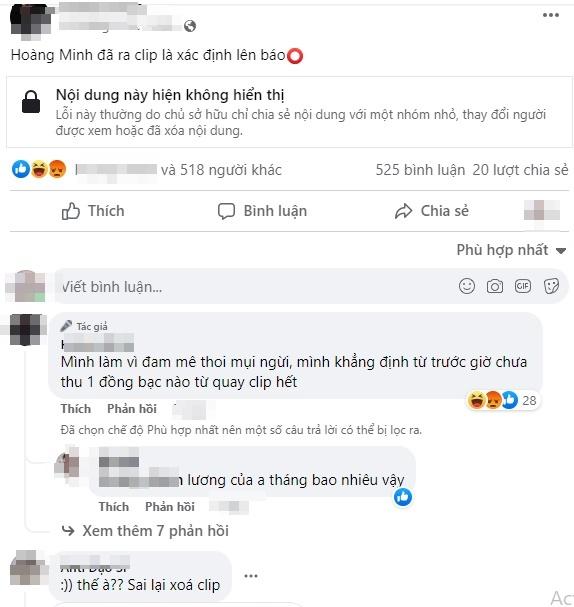The image size is (574, 607).
Task: Open the emoji picker in comment box
Action: click(467, 286)
